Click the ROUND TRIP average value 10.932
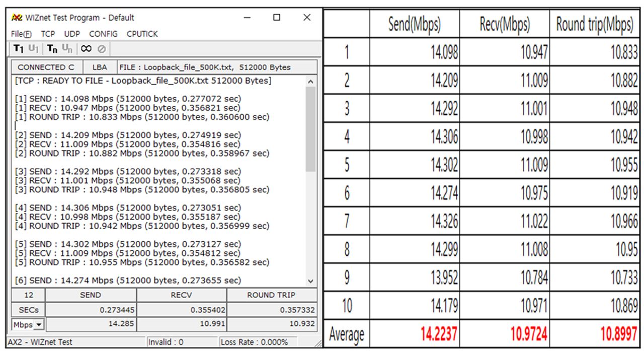The width and height of the screenshot is (644, 351). click(x=272, y=325)
